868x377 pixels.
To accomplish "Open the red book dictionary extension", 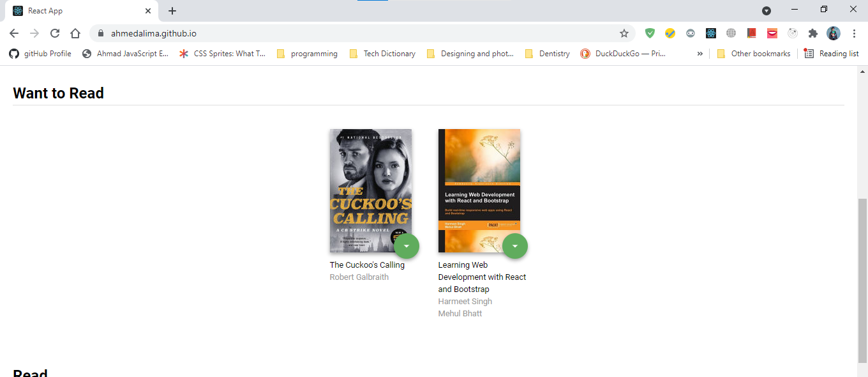I will pos(752,33).
